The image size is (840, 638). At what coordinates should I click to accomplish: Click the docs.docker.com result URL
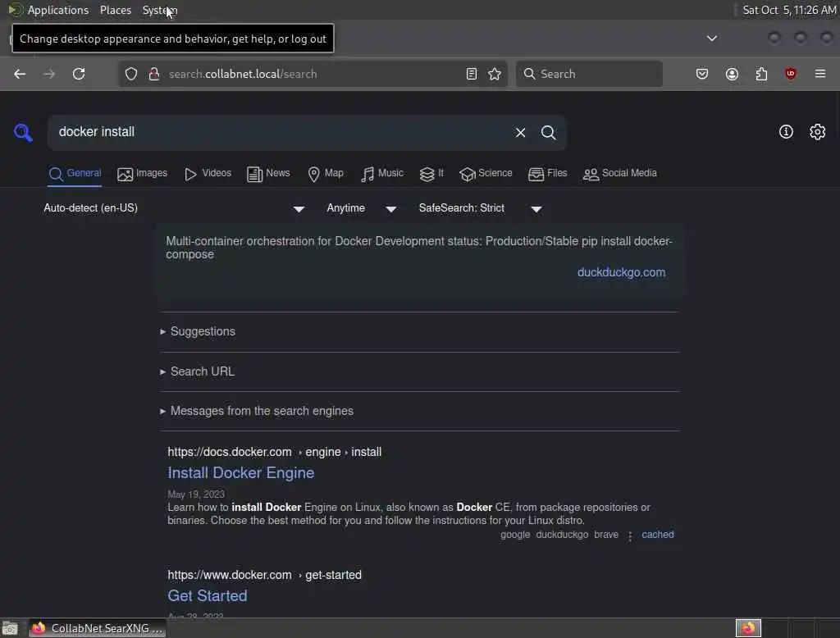click(x=274, y=452)
